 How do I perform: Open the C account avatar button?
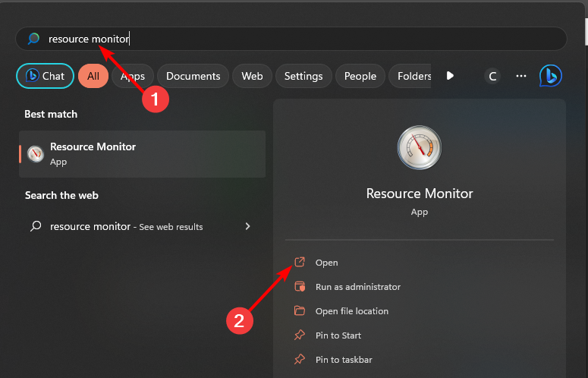point(492,76)
